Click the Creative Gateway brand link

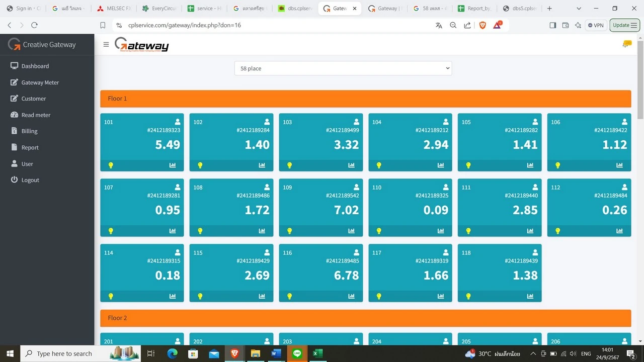(x=42, y=45)
